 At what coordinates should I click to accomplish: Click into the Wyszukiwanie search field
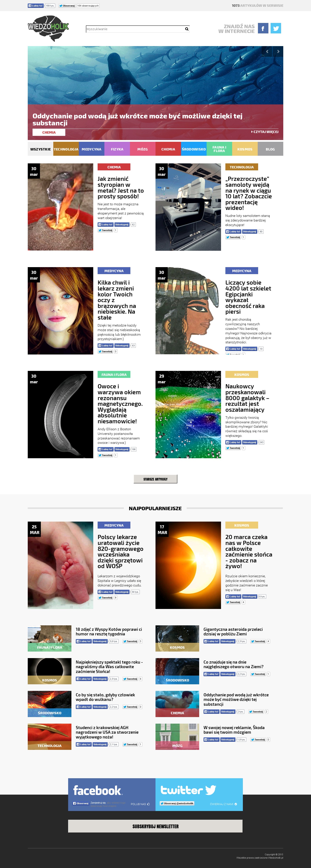pos(135,29)
